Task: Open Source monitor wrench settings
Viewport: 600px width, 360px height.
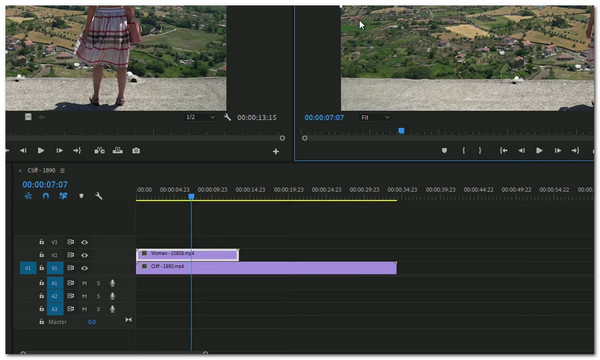Action: click(227, 117)
